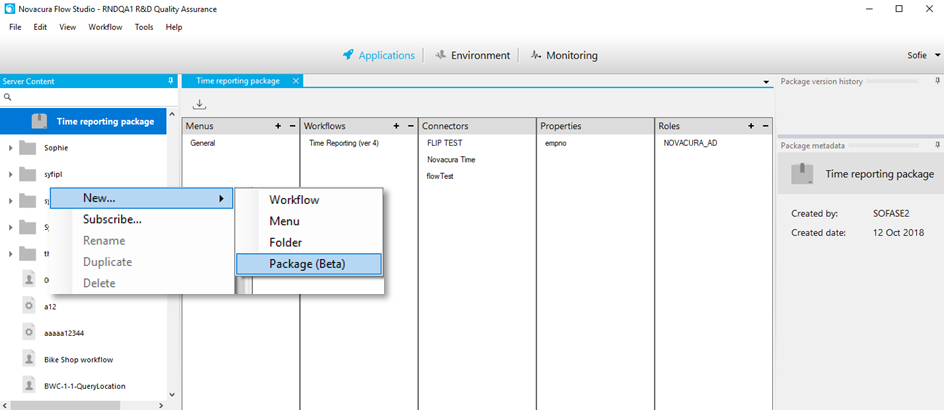This screenshot has height=410, width=944.
Task: Switch to the Environment section
Action: [x=473, y=55]
